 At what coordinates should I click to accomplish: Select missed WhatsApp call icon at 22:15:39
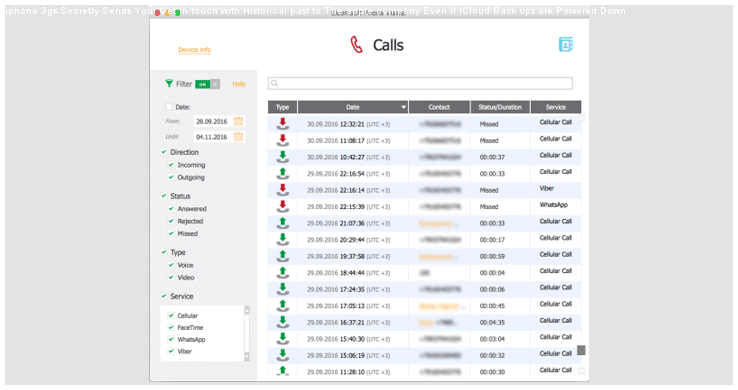(282, 206)
